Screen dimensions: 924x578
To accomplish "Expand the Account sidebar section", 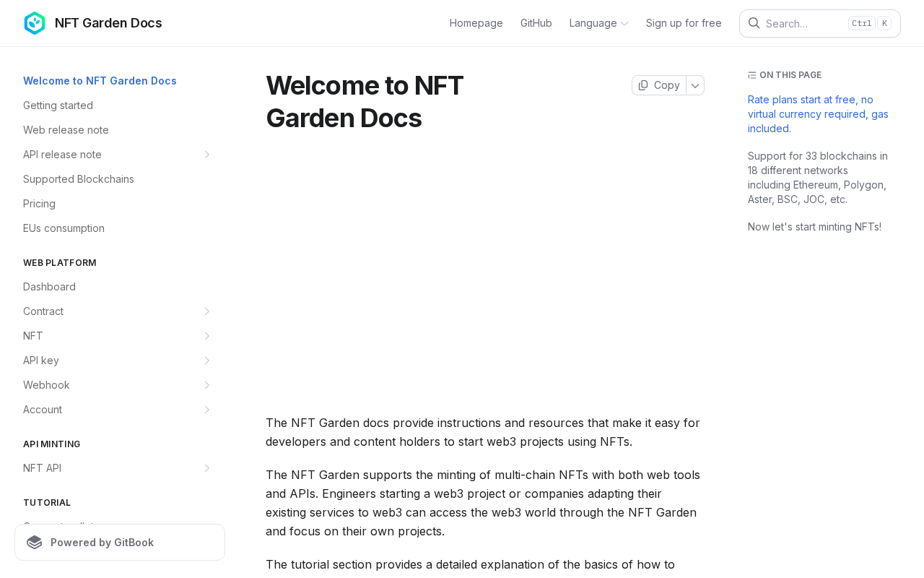I will tap(206, 410).
